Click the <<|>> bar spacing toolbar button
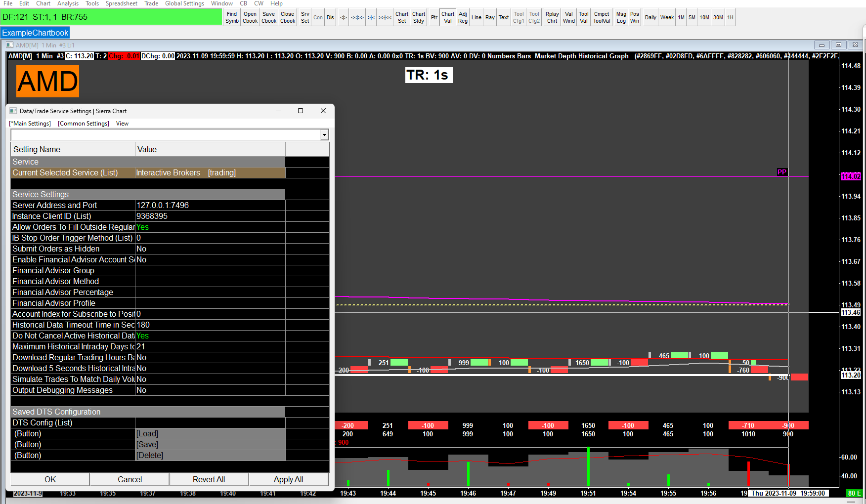This screenshot has height=504, width=866. pyautogui.click(x=357, y=17)
